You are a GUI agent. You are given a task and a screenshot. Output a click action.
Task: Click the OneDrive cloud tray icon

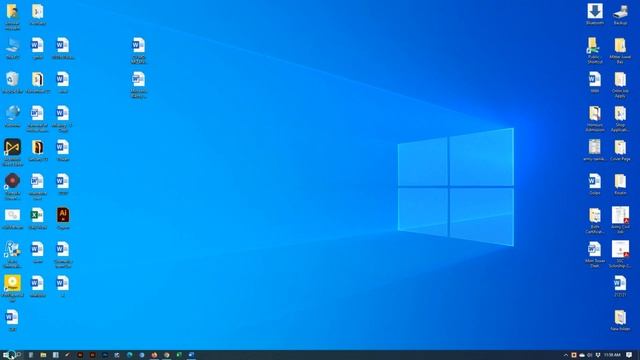(x=582, y=355)
